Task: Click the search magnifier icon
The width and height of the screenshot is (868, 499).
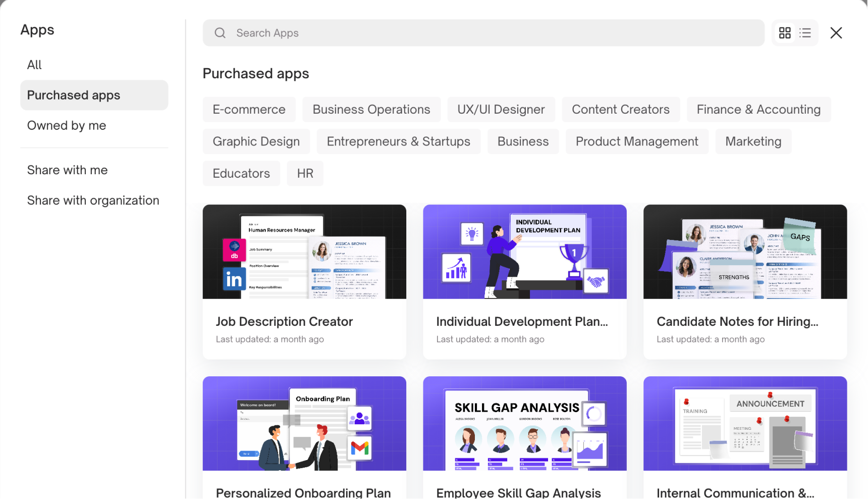Action: [x=220, y=33]
